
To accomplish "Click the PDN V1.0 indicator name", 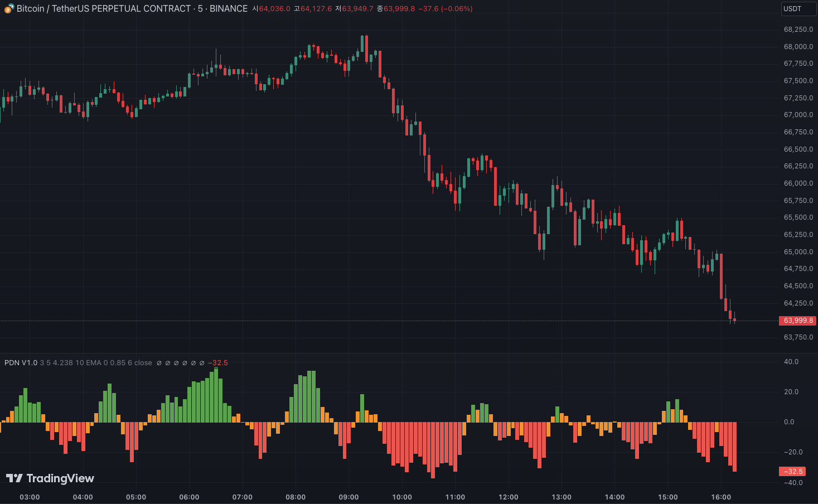I will [21, 363].
